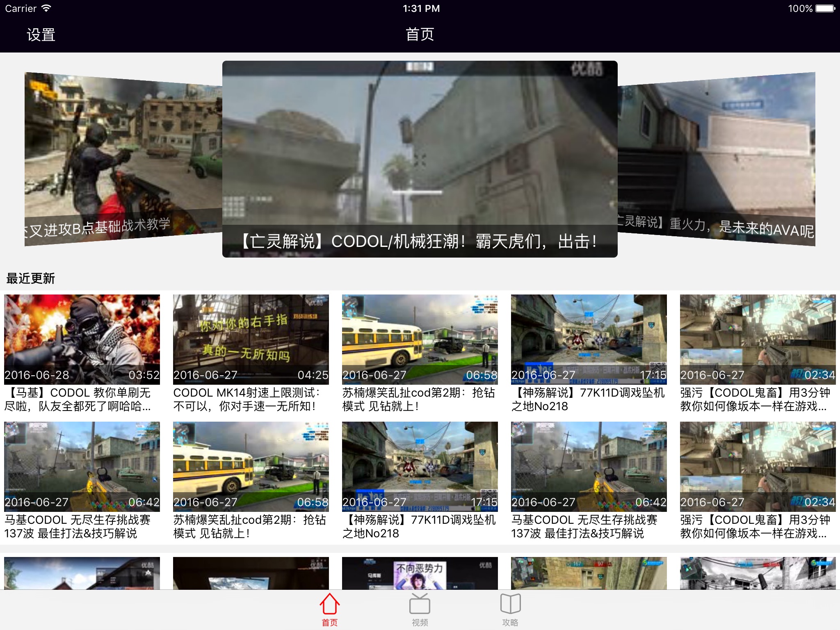The image size is (840, 630).
Task: Play MK14射速上限测试 video thumbnail
Action: [x=251, y=339]
